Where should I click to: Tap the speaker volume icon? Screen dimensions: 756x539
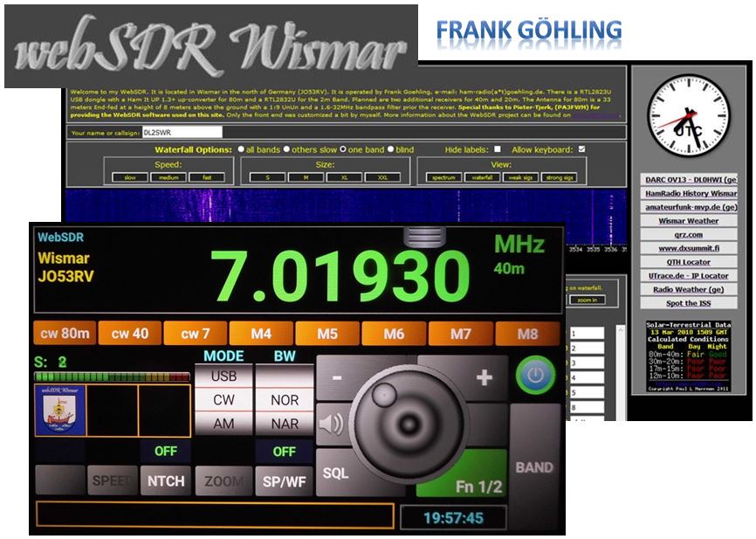331,425
